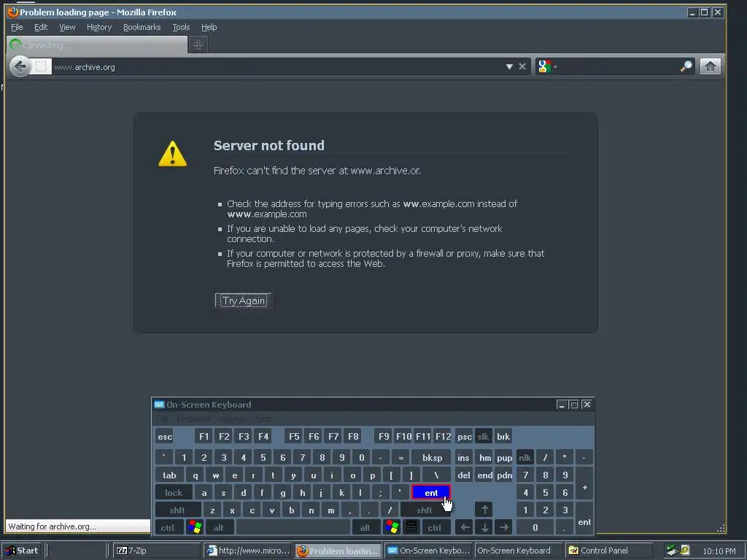747x560 pixels.
Task: Click the site identity icon beside address
Action: 41,66
